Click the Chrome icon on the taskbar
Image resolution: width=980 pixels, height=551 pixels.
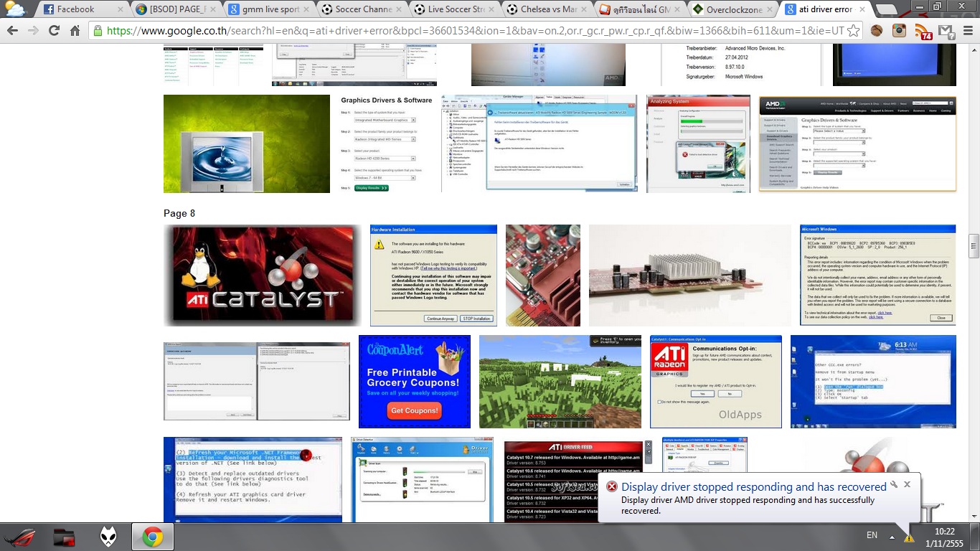click(x=152, y=537)
